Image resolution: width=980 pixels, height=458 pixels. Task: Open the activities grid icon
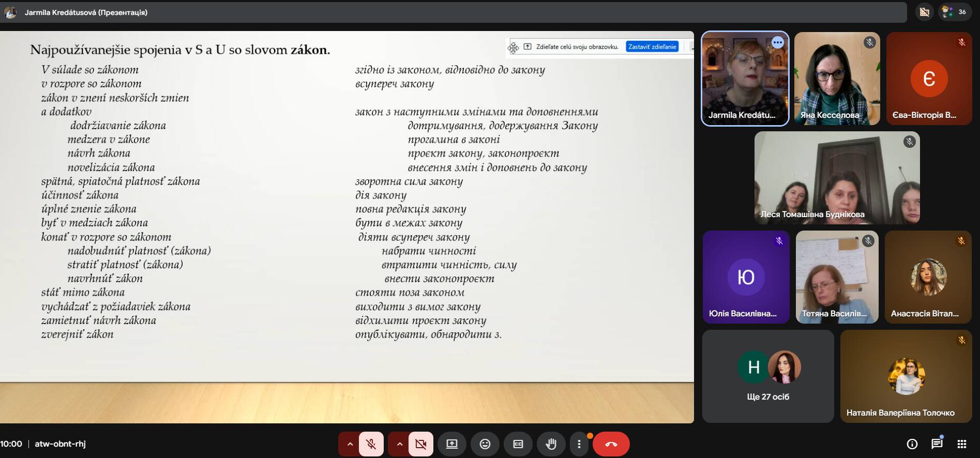[x=961, y=444]
